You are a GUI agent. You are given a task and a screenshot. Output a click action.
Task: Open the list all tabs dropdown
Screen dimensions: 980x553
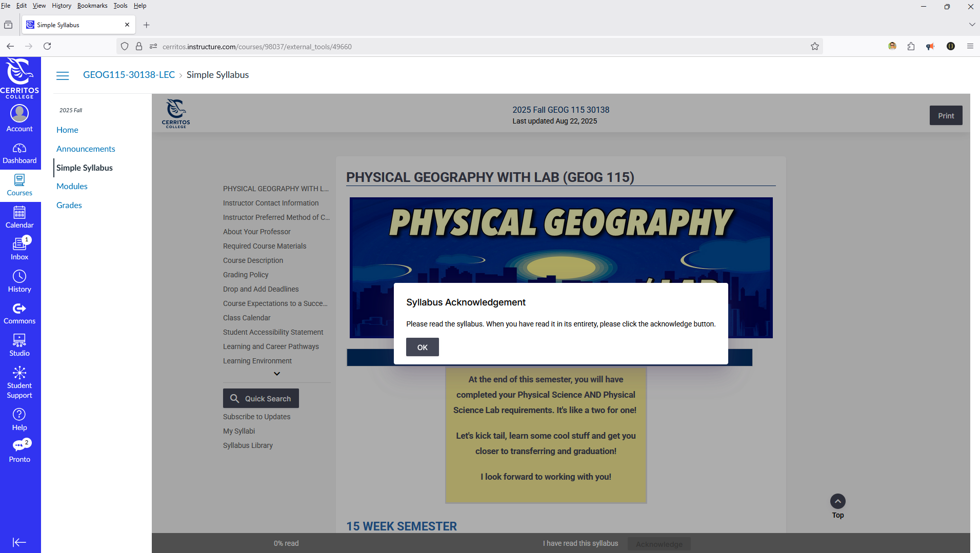pyautogui.click(x=972, y=25)
